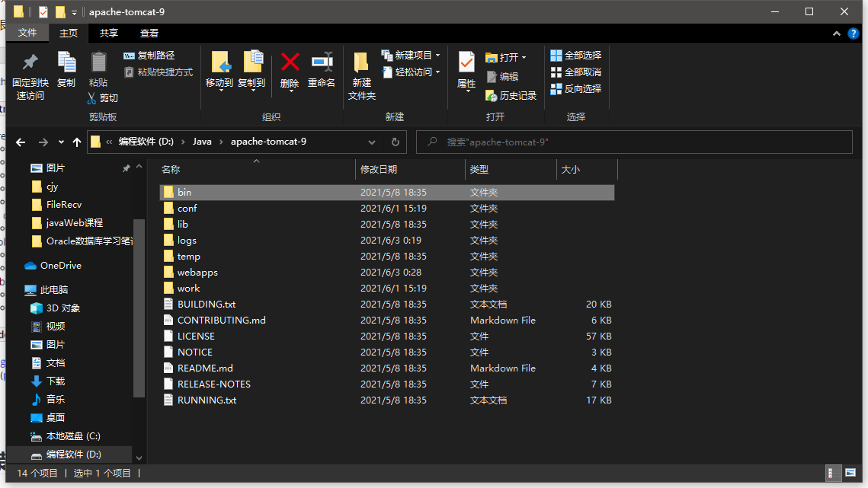Open address bar history dropdown
Viewport: 868px width, 488px height.
(371, 142)
